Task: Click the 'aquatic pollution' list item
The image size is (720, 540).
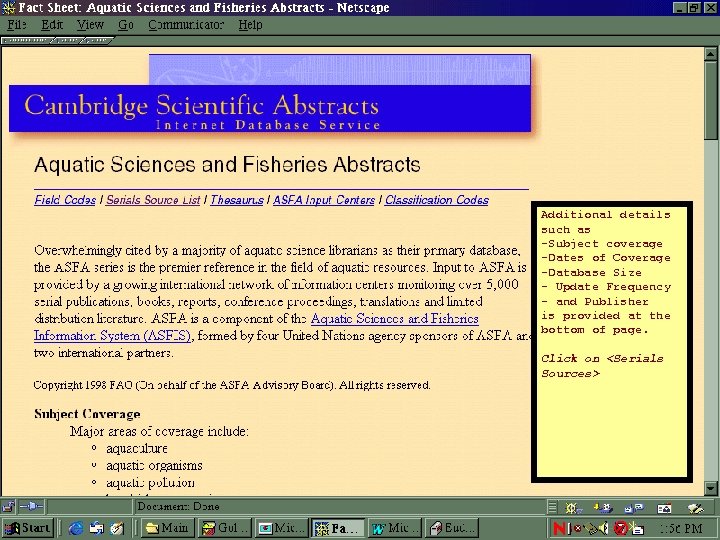Action: (150, 483)
